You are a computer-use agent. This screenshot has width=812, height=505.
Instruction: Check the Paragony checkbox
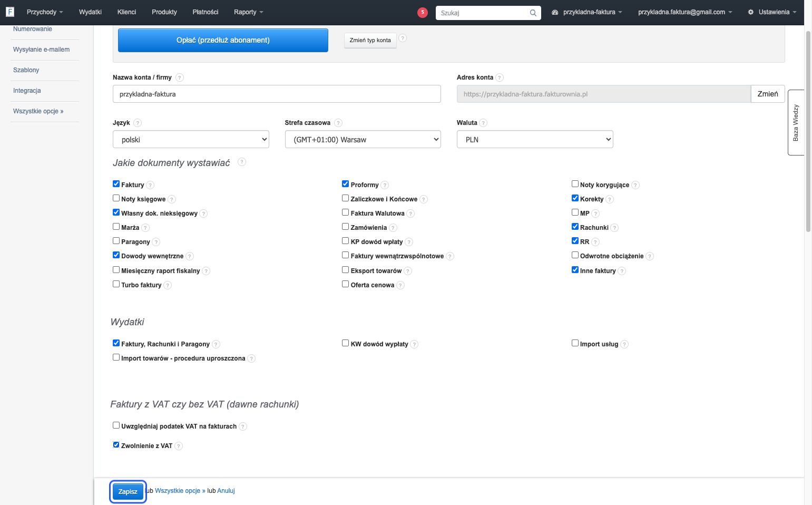(x=116, y=241)
